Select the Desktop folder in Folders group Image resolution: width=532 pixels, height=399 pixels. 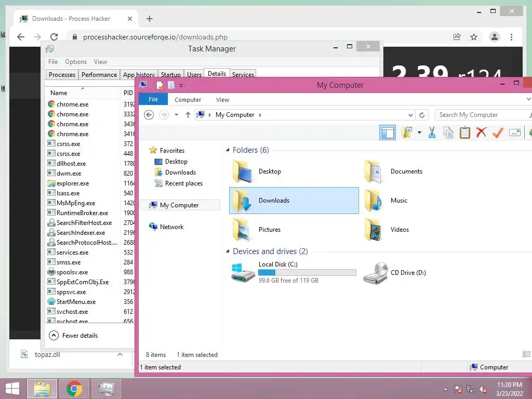tap(294, 171)
